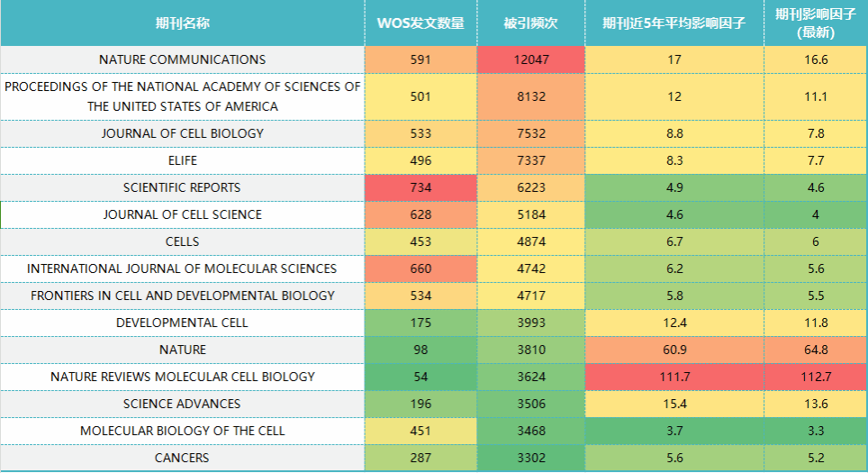Select the SCIENTIFIC REPORTS journal cell
Image resolution: width=868 pixels, height=473 pixels.
pos(182,187)
